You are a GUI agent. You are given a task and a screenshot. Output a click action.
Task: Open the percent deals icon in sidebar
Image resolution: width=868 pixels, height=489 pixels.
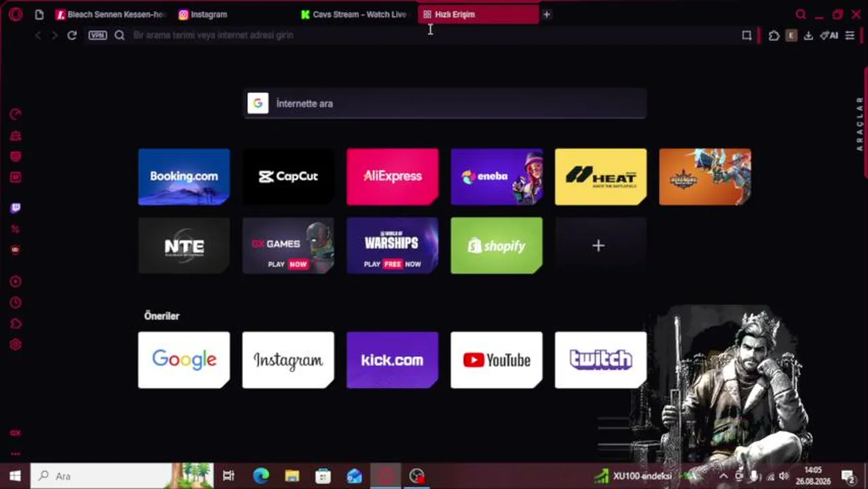click(x=15, y=229)
